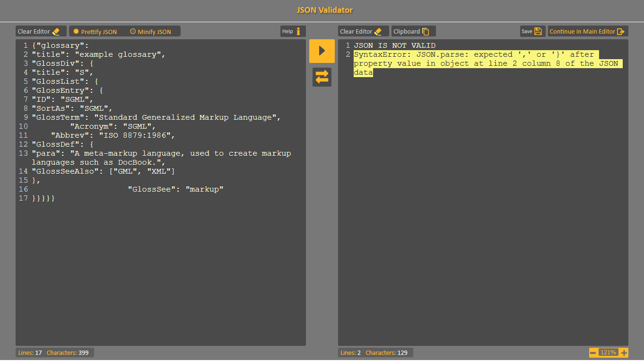Run validation with the play arrow button
This screenshot has height=361, width=644.
322,51
